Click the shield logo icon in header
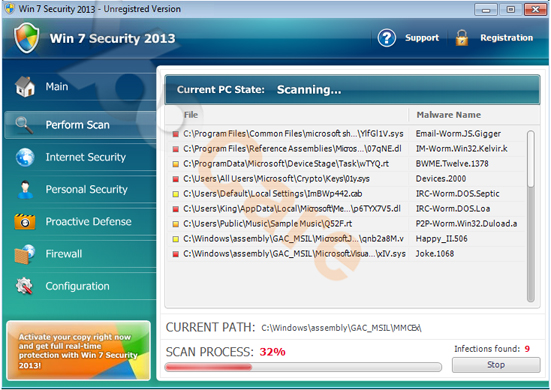This screenshot has width=551, height=390. tap(26, 38)
